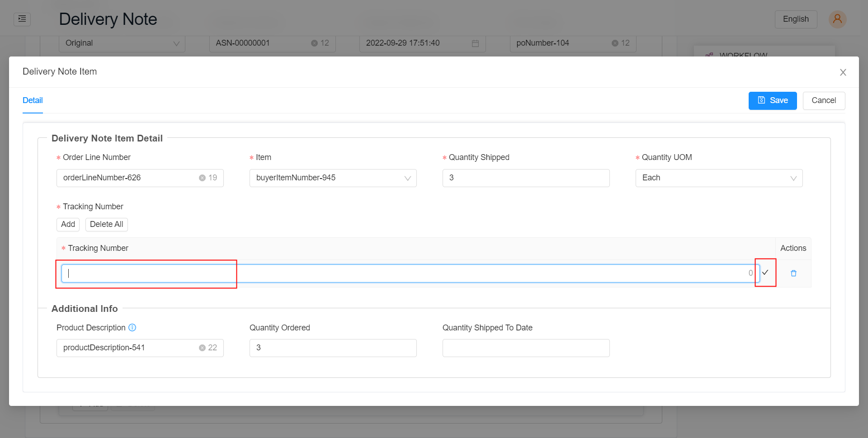
Task: View the Product Description info tooltip
Action: point(132,327)
